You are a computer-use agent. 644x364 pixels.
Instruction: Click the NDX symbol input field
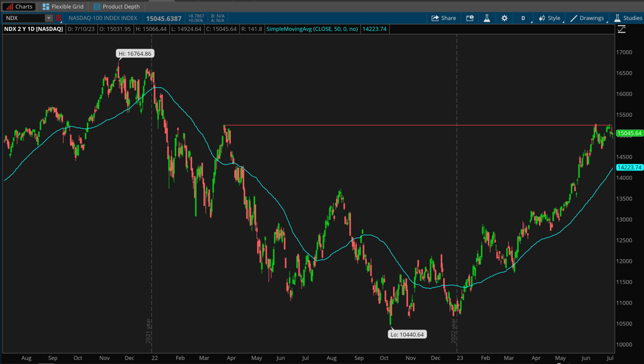coord(24,18)
